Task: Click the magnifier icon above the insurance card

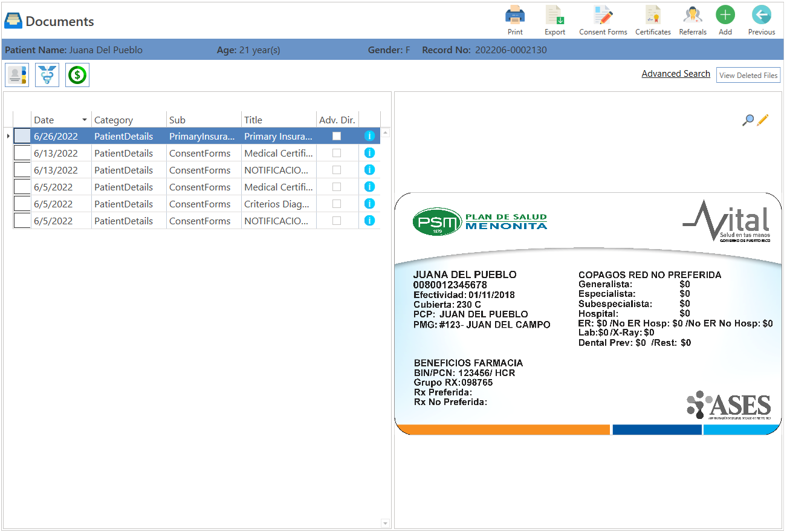Action: 748,120
